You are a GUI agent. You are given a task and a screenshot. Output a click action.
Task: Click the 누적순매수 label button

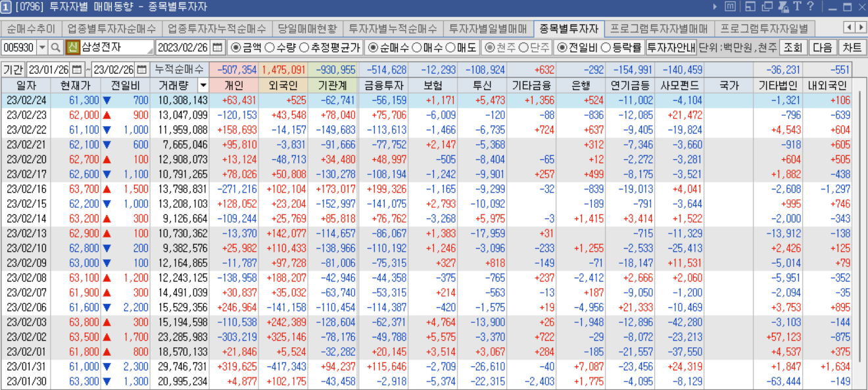(x=180, y=69)
